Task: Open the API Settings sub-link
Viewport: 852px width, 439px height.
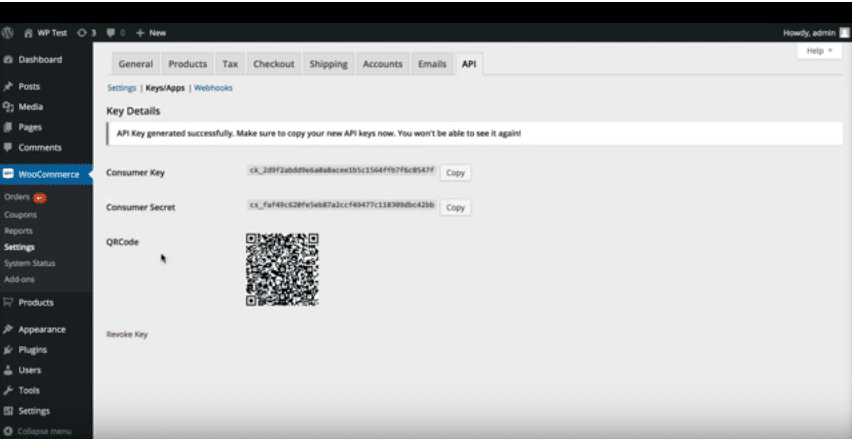Action: (122, 88)
